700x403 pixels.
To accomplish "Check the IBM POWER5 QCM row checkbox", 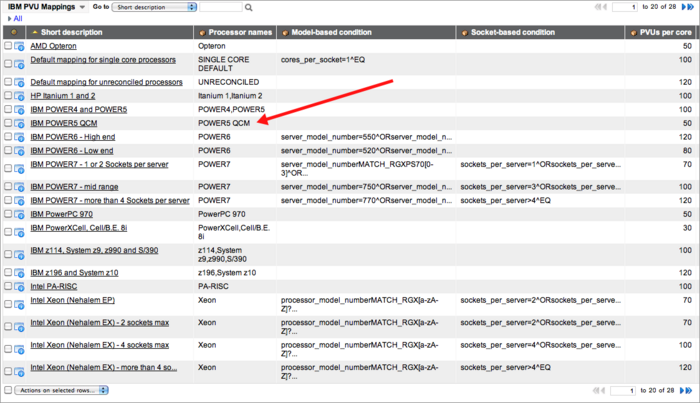I will 8,123.
